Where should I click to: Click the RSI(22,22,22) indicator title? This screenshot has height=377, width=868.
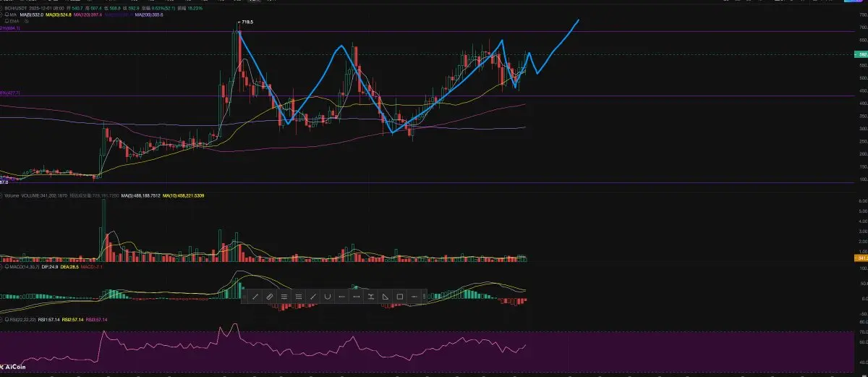pos(22,319)
